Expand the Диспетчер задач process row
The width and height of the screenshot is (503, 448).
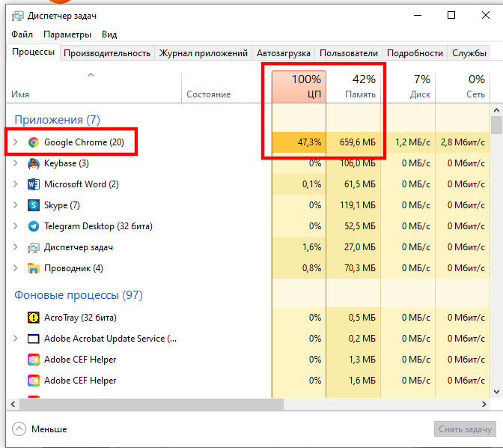pyautogui.click(x=15, y=247)
